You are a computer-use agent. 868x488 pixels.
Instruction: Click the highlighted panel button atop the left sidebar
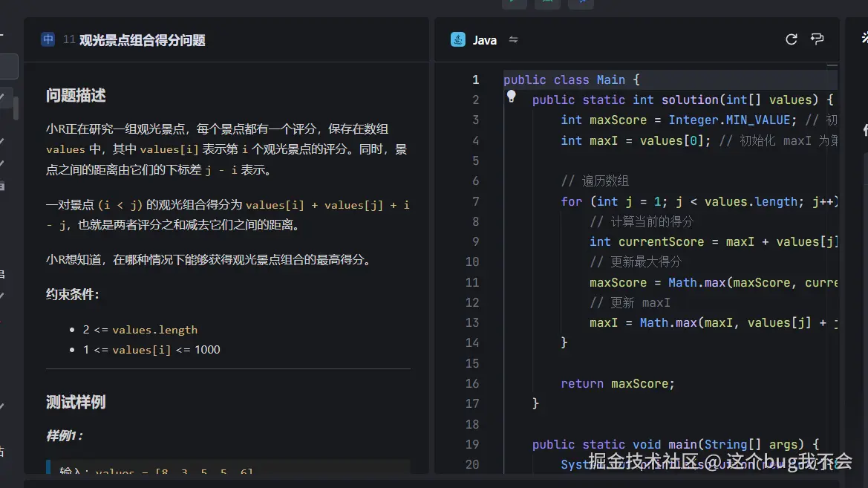click(6, 66)
